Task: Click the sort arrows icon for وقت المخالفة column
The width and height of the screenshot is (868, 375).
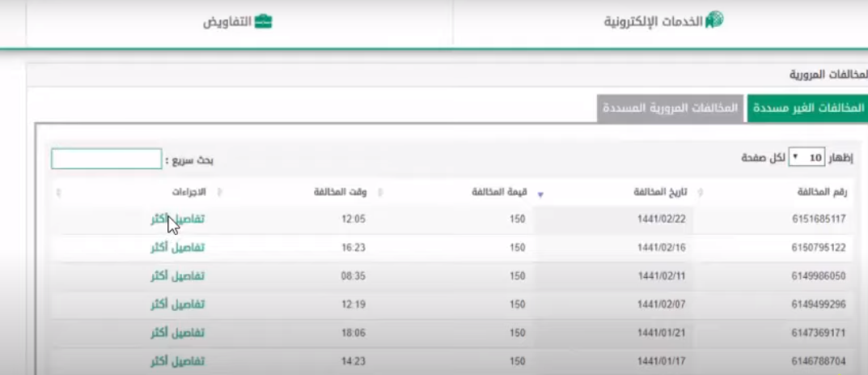Action: pos(220,193)
